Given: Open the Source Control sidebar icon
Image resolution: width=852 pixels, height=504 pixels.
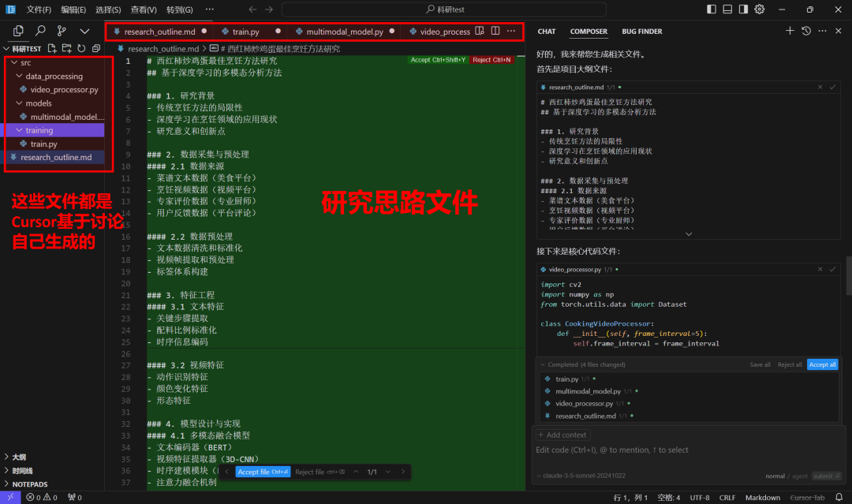Looking at the screenshot, I should pos(60,31).
